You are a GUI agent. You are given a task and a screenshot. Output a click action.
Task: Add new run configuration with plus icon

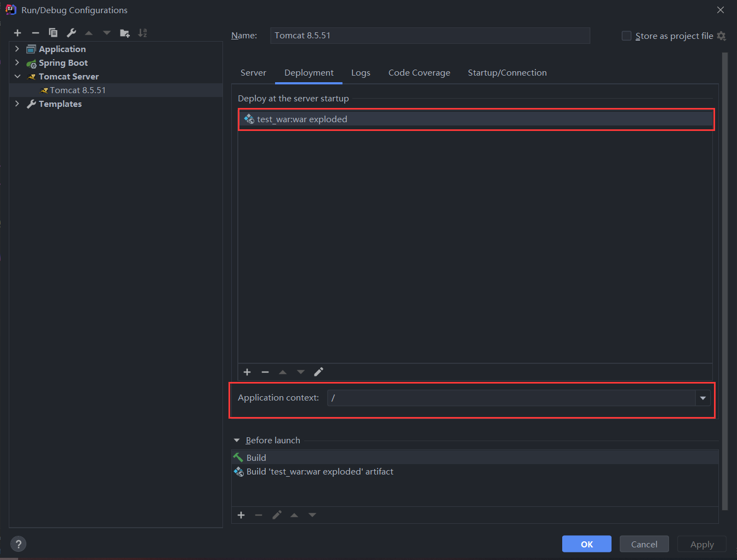18,33
